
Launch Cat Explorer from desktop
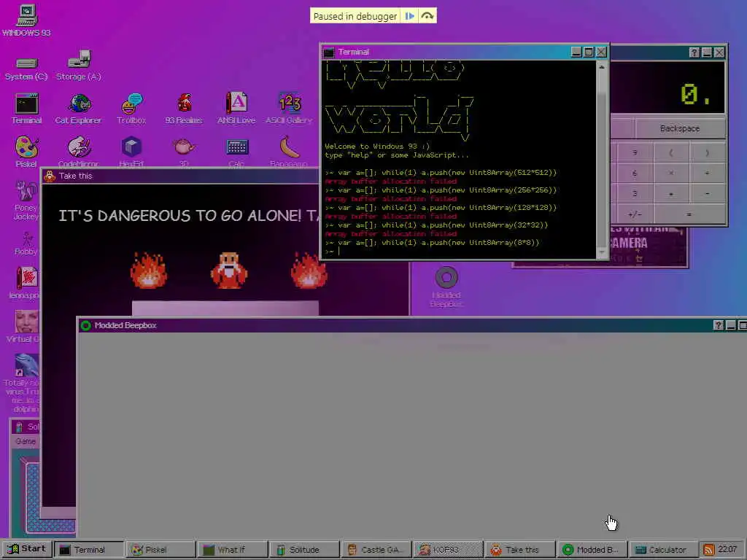pos(78,109)
